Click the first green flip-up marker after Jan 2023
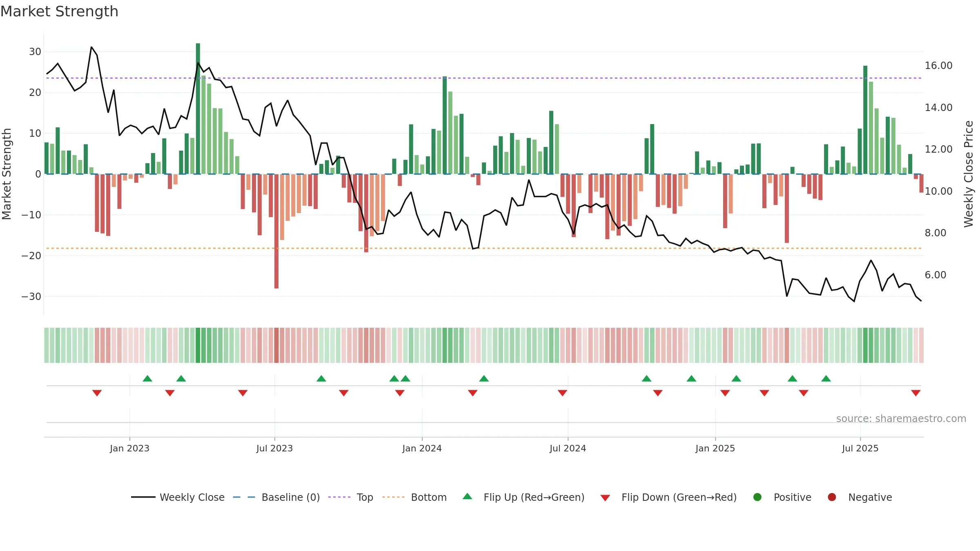This screenshot has width=980, height=551. [x=147, y=378]
